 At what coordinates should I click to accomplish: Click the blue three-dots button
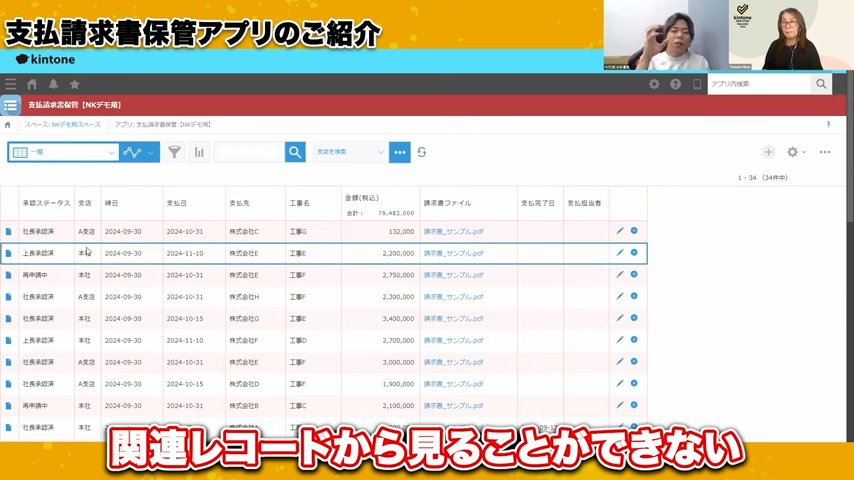pos(400,152)
